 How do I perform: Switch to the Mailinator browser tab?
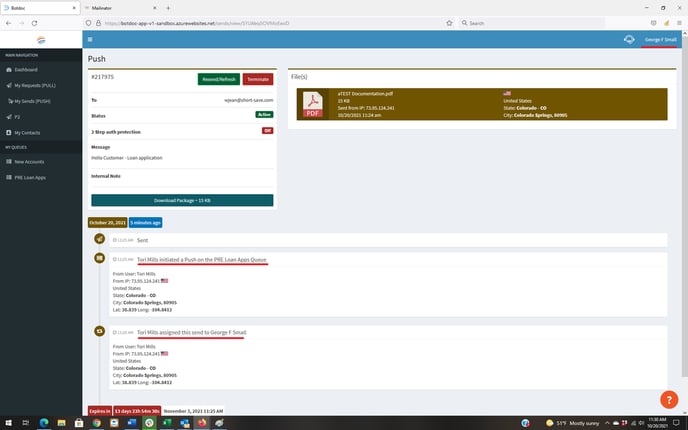point(103,7)
